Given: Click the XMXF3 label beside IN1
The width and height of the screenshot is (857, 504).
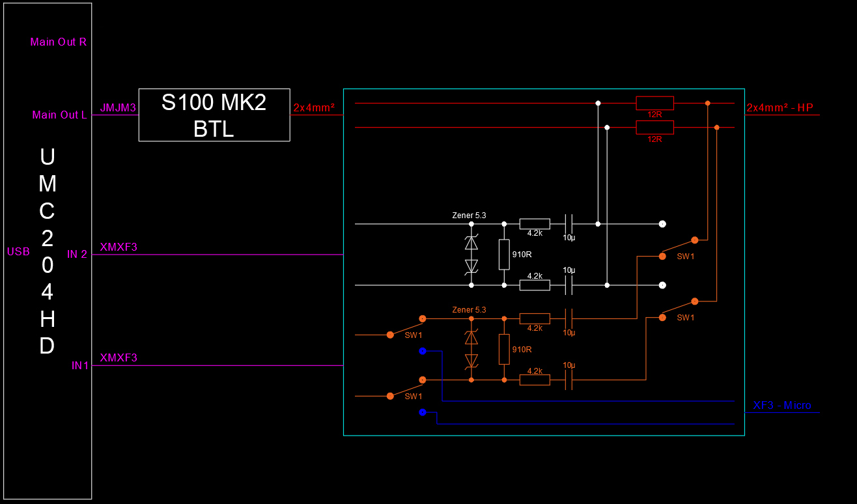Looking at the screenshot, I should click(x=119, y=357).
